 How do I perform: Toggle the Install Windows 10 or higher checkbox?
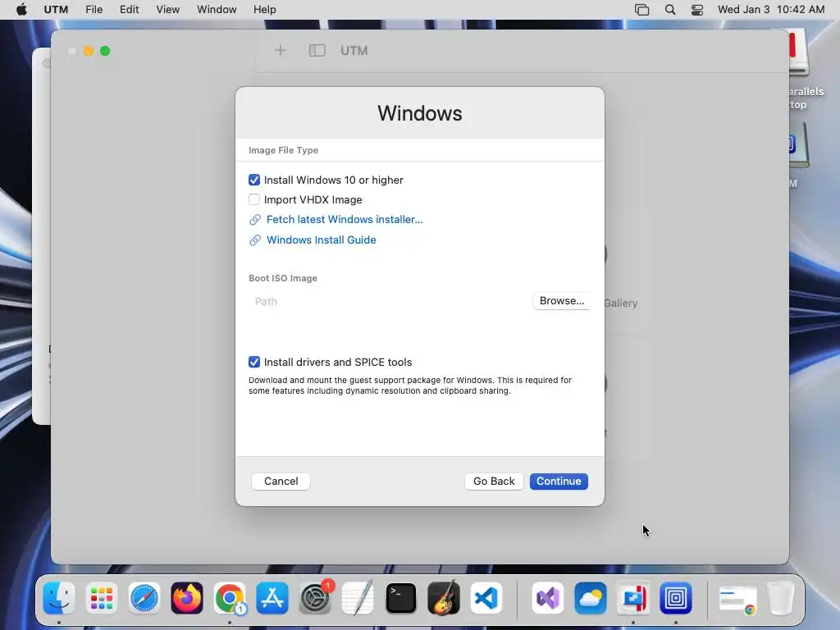tap(254, 180)
